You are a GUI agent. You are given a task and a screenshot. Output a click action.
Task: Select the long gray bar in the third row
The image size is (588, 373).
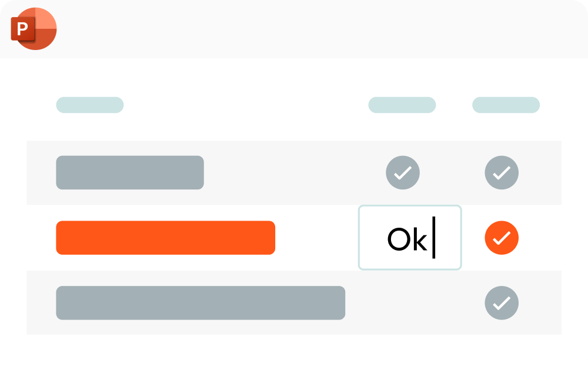pyautogui.click(x=201, y=303)
